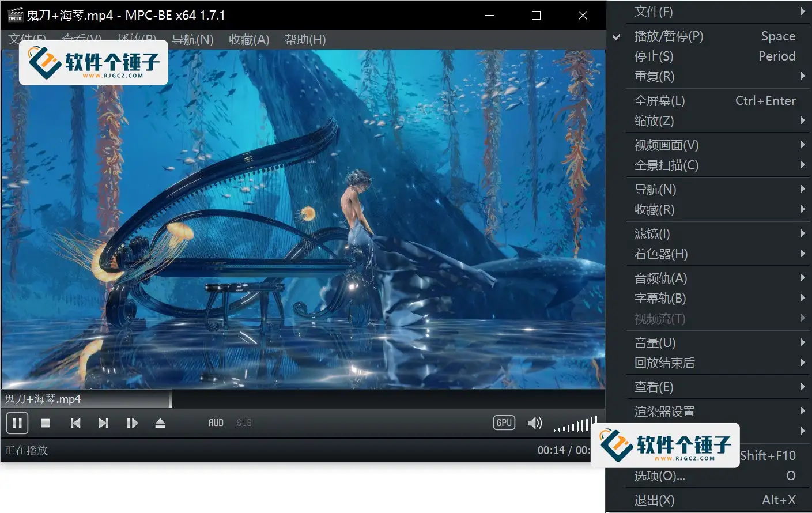The height and width of the screenshot is (513, 812).
Task: Toggle the GPU decoding indicator
Action: click(x=504, y=423)
